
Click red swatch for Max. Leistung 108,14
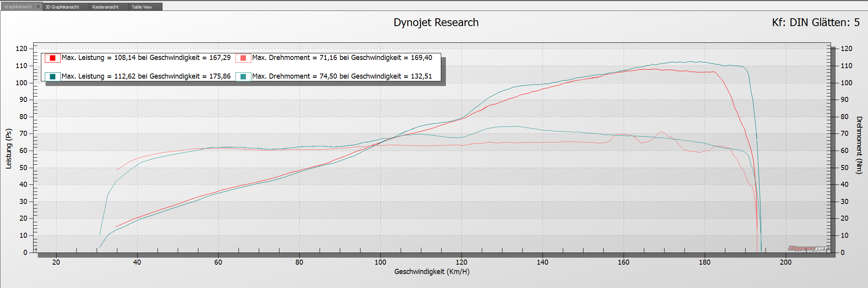point(53,58)
